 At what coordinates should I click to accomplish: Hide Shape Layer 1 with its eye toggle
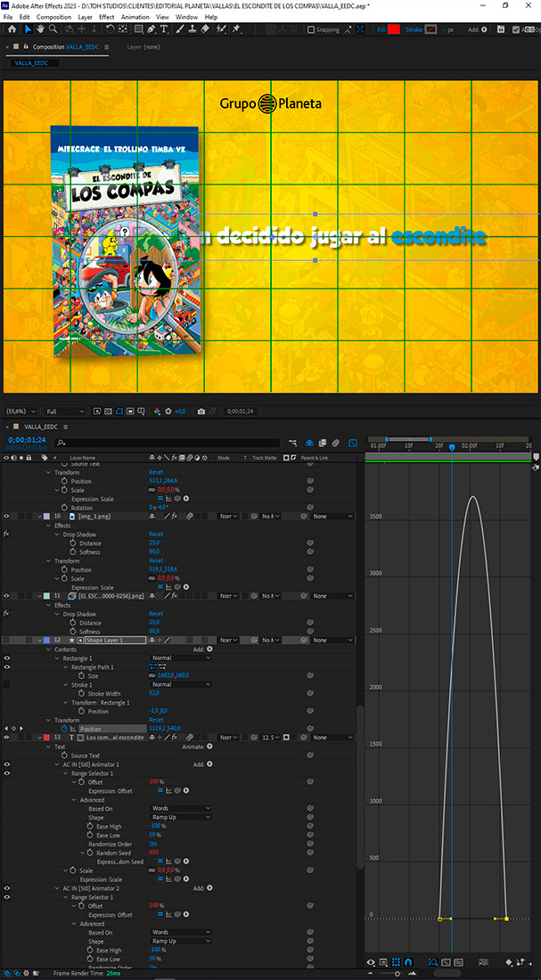7,640
